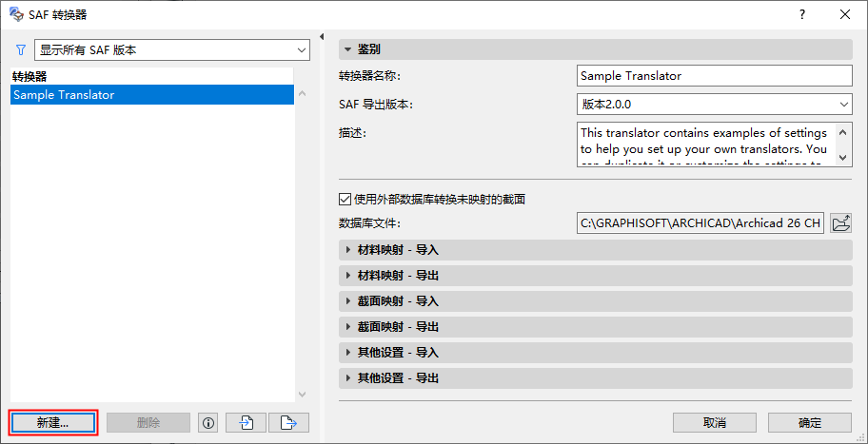This screenshot has height=444, width=868.
Task: Expand 其他设置 - 导入 section
Action: pyautogui.click(x=595, y=352)
